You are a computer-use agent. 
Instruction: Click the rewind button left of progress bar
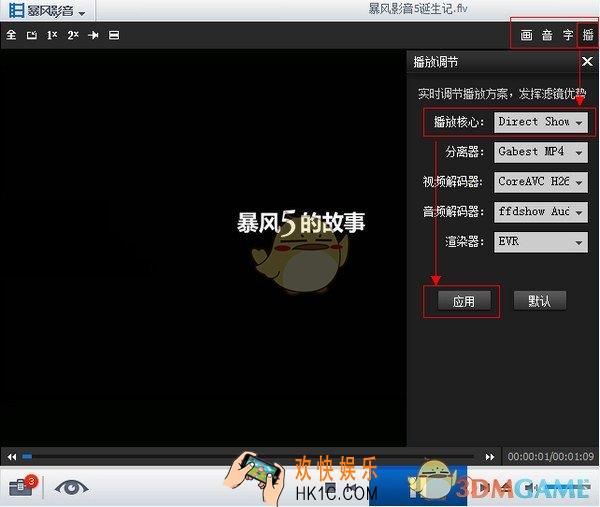pyautogui.click(x=12, y=456)
